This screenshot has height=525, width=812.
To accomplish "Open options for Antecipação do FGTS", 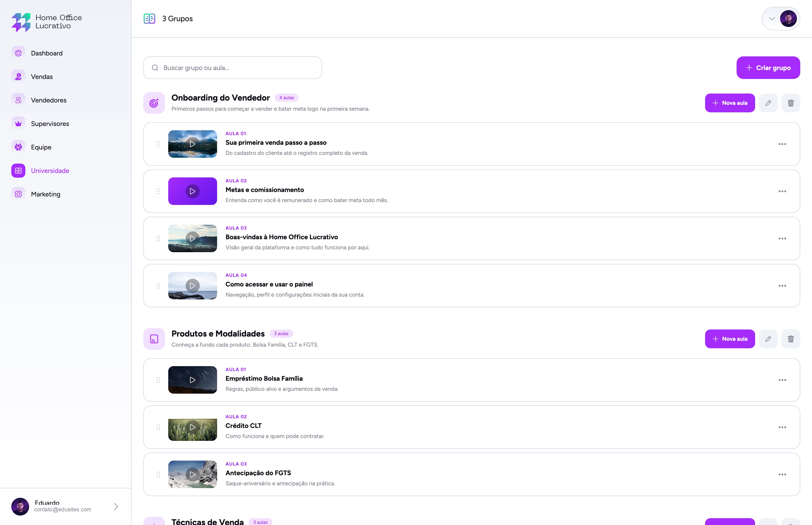I will click(782, 474).
